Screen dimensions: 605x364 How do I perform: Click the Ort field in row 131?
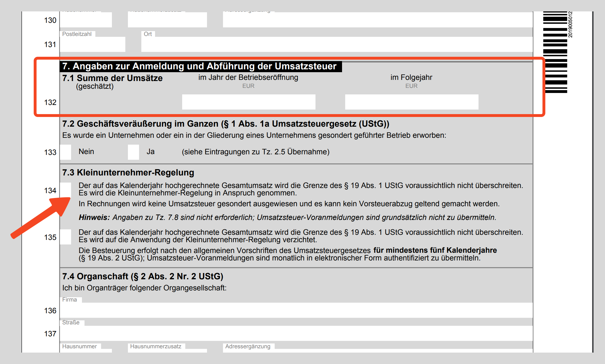click(x=337, y=44)
